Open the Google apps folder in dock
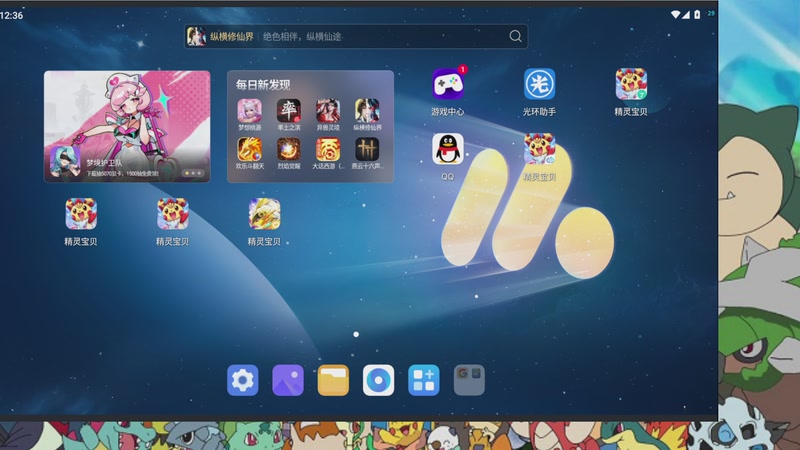The image size is (800, 450). tap(469, 380)
